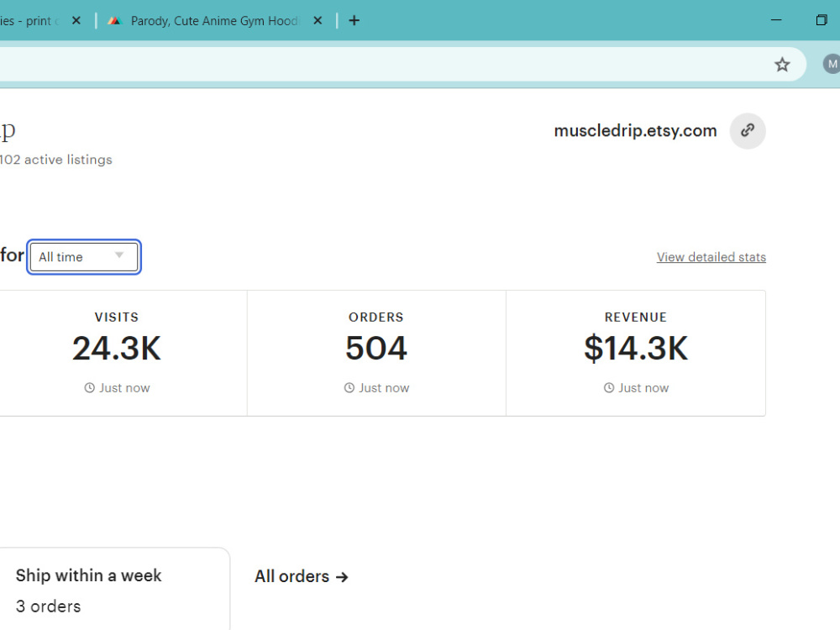Open a new browser tab

[x=354, y=21]
